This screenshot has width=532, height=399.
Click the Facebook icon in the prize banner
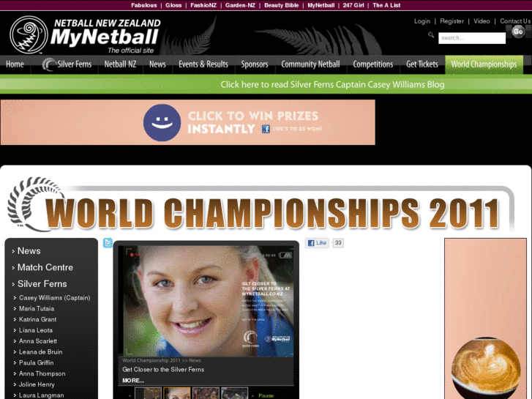pyautogui.click(x=266, y=129)
